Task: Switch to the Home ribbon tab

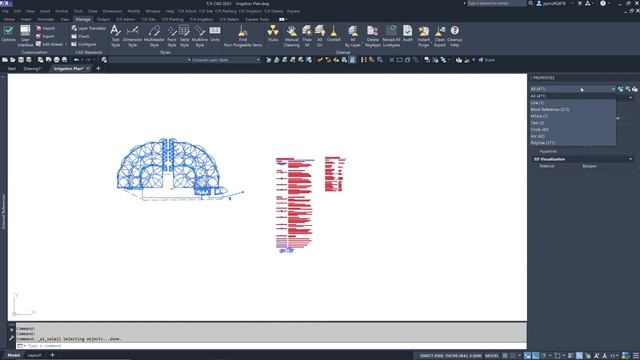Action: 9,19
